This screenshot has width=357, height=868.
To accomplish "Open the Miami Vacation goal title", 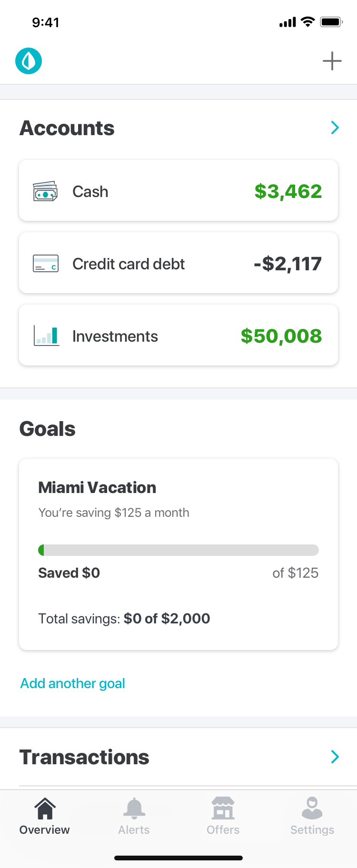I will (x=97, y=487).
